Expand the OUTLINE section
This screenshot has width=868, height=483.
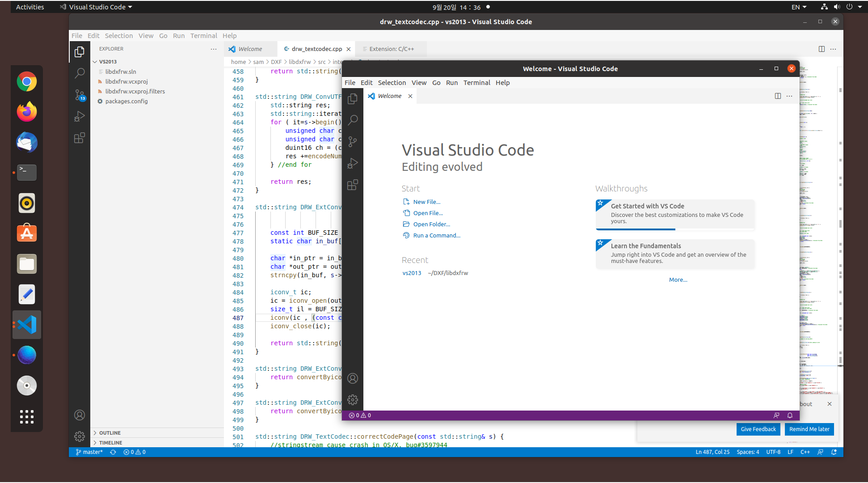click(110, 433)
